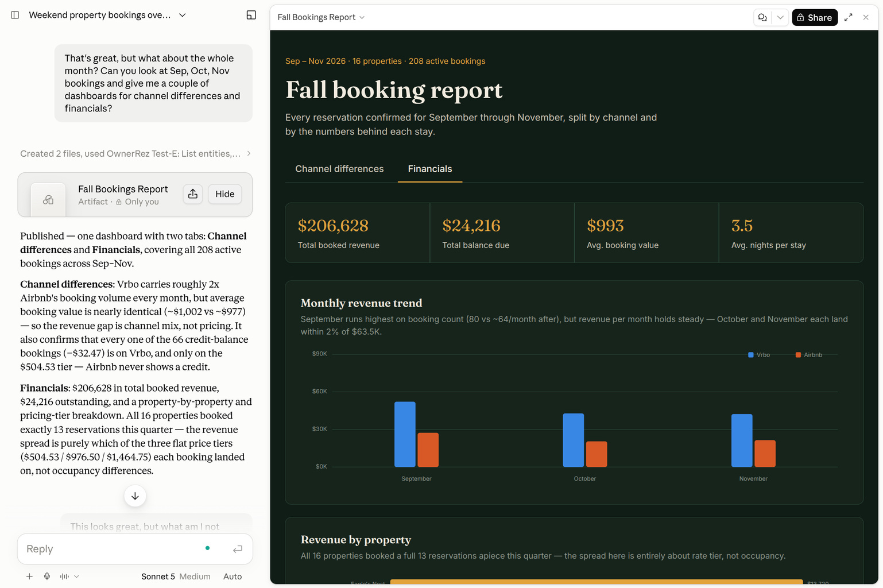This screenshot has height=588, width=883.
Task: Hide the Fall Bookings Report artifact
Action: tap(224, 194)
